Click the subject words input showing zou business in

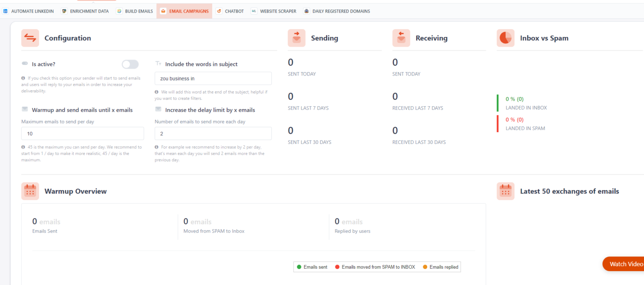coord(213,78)
